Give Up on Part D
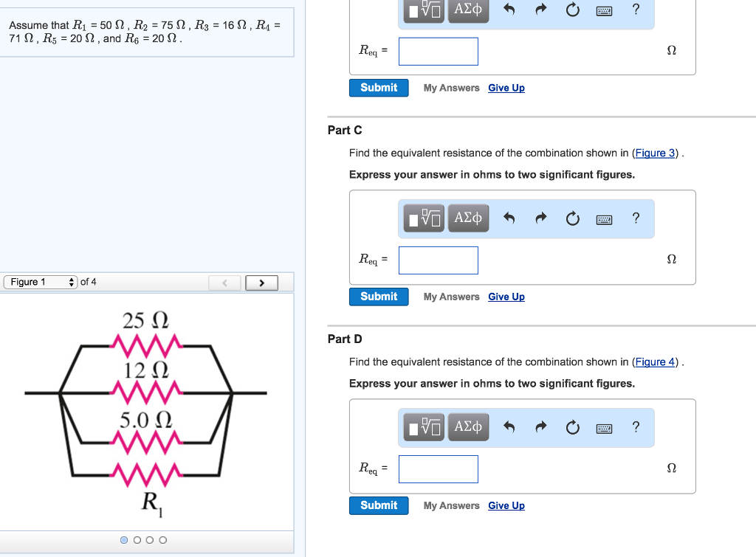This screenshot has height=557, width=756. (506, 505)
